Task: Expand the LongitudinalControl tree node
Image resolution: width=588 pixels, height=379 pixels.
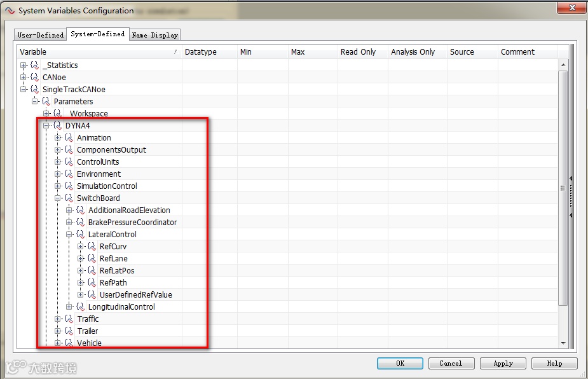Action: (69, 307)
